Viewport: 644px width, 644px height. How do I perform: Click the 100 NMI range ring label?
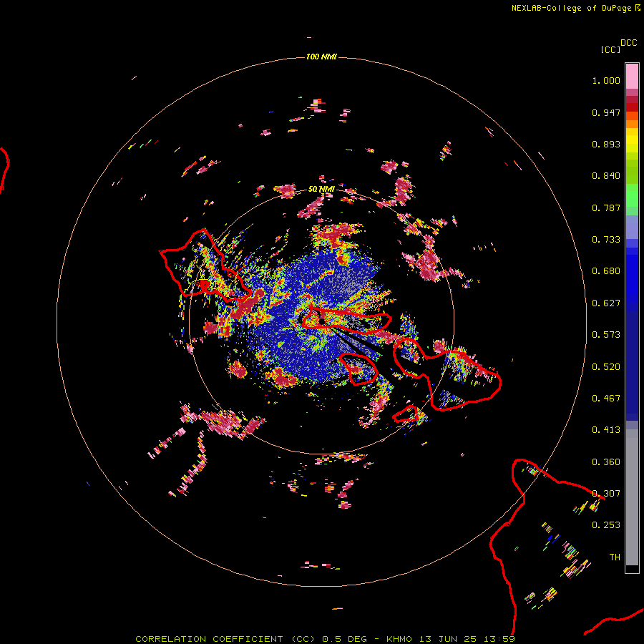pyautogui.click(x=321, y=57)
